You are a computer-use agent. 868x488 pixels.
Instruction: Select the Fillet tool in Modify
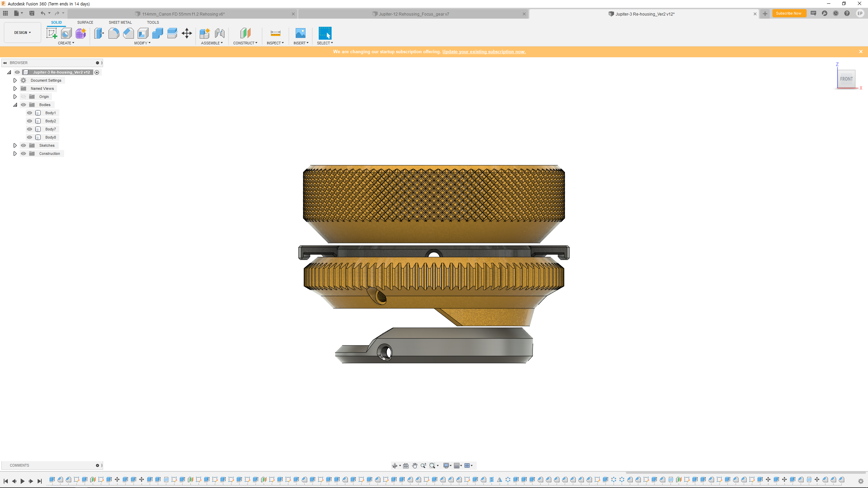point(114,33)
